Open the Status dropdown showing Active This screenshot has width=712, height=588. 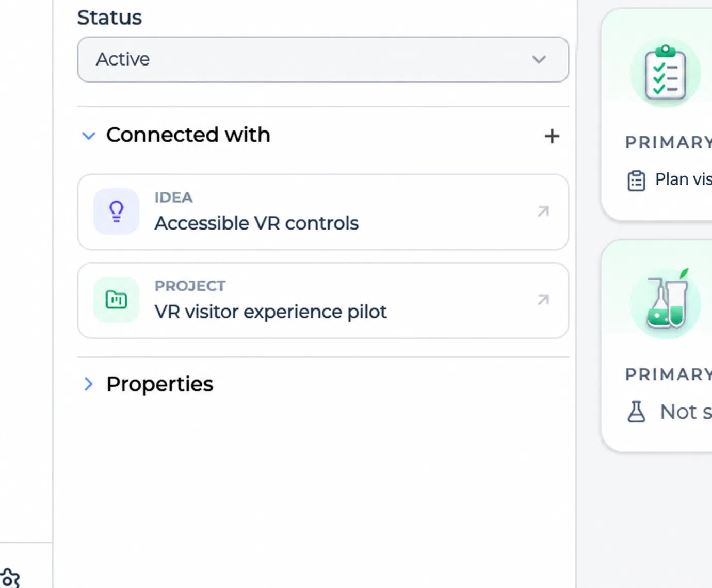pyautogui.click(x=323, y=59)
